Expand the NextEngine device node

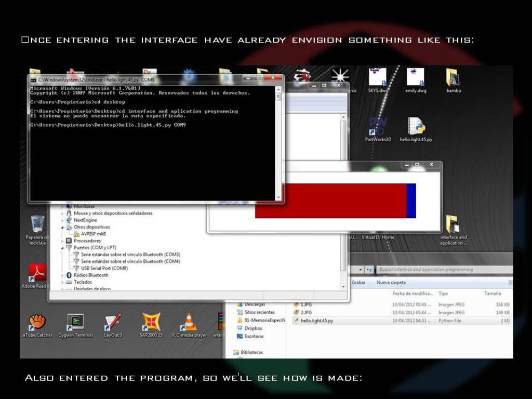pyautogui.click(x=62, y=220)
